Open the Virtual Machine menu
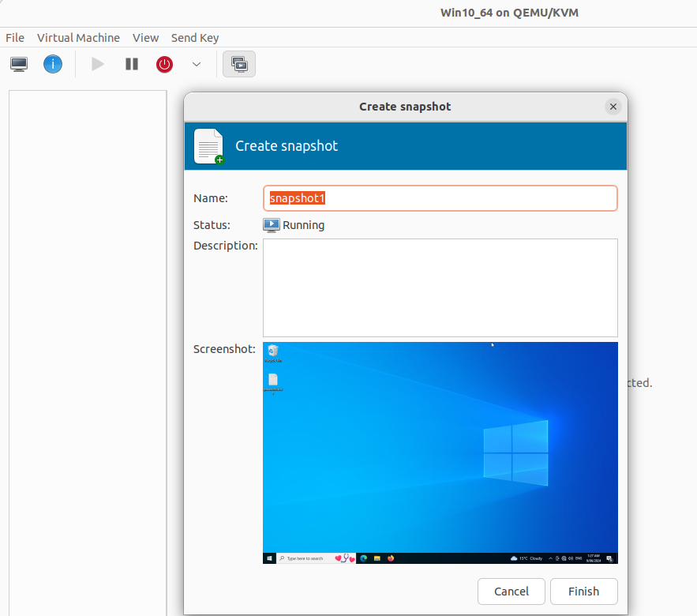Viewport: 697px width, 616px height. (x=78, y=38)
